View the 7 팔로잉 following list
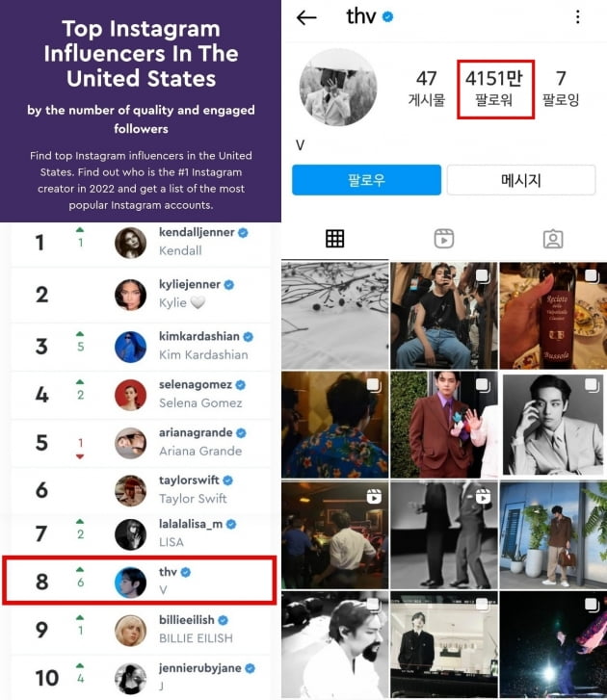 pos(561,89)
